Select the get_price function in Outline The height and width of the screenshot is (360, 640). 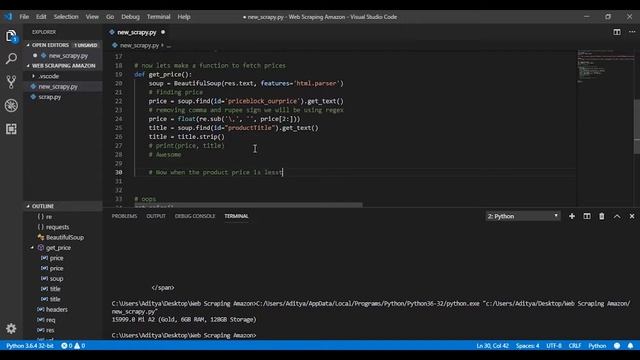58,248
